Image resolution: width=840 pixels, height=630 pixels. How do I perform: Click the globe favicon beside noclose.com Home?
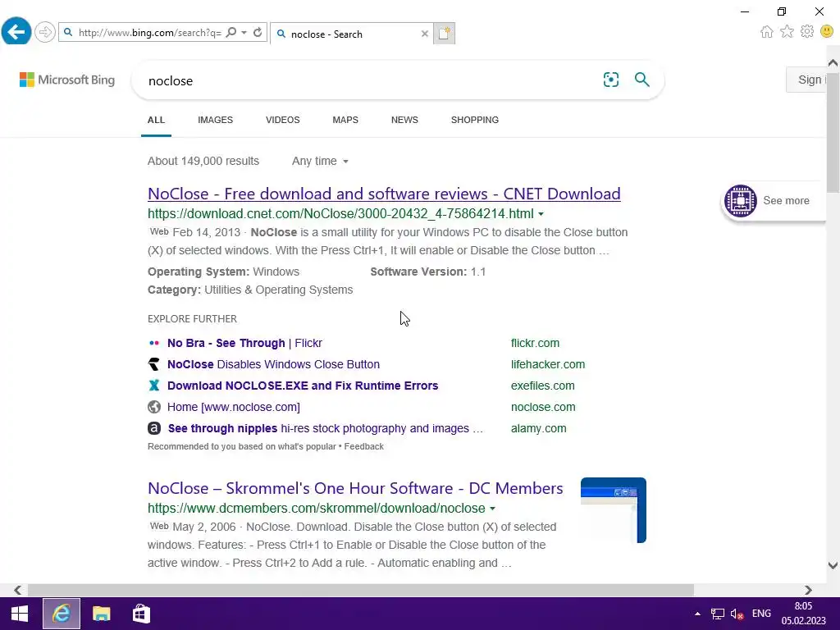click(153, 407)
